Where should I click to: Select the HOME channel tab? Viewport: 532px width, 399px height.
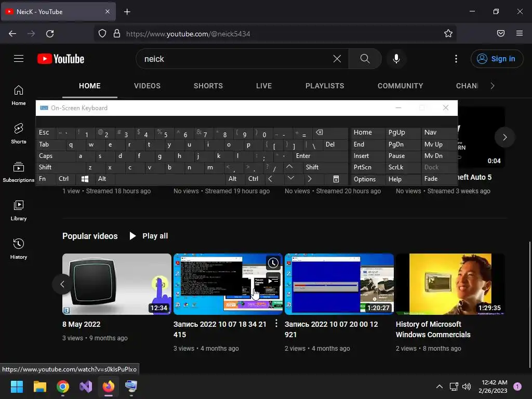click(89, 86)
